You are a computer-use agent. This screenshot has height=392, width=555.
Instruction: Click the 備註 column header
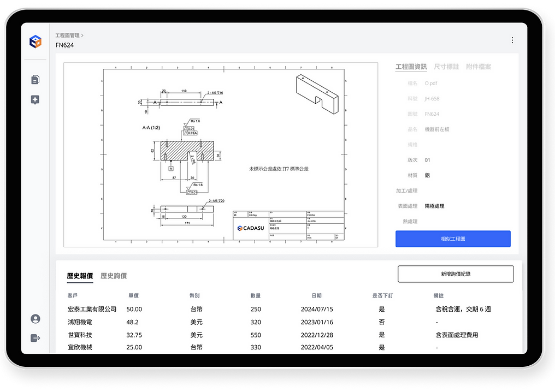coord(439,295)
